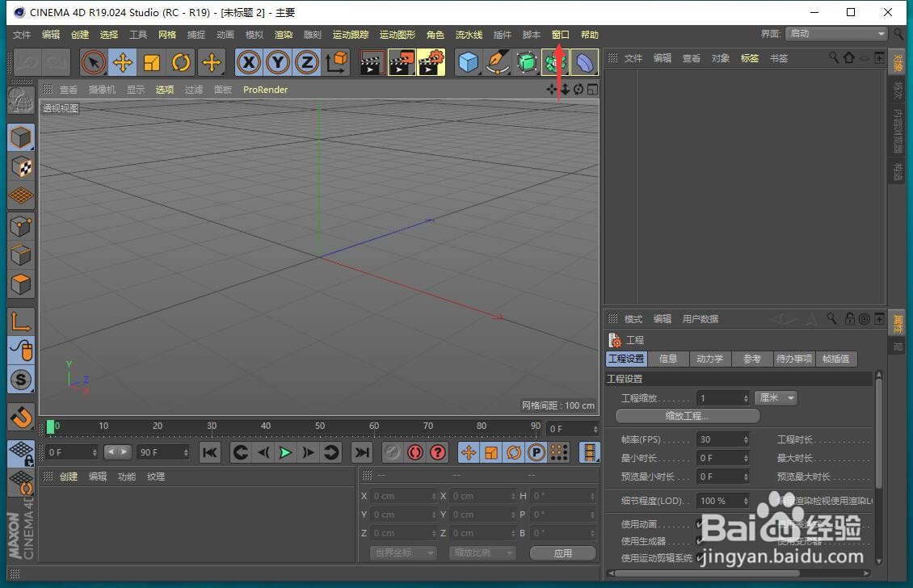
Task: Activate the Scale tool in top toolbar
Action: point(151,62)
